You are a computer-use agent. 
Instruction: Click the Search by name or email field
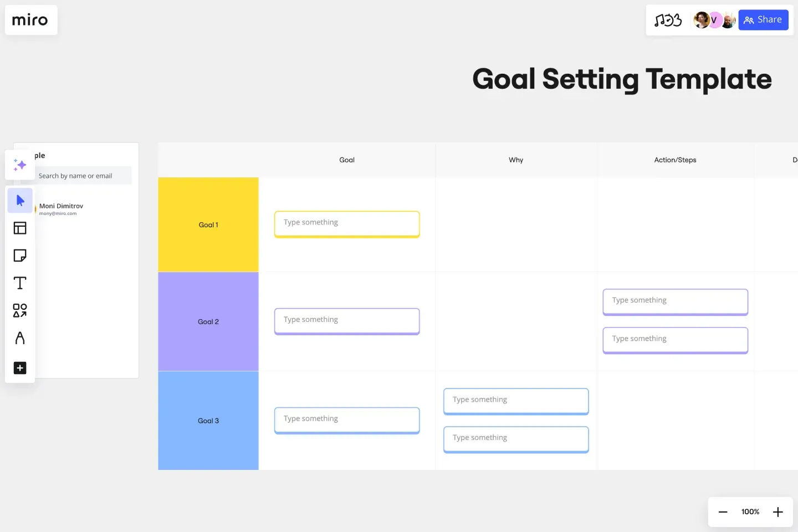pyautogui.click(x=83, y=176)
